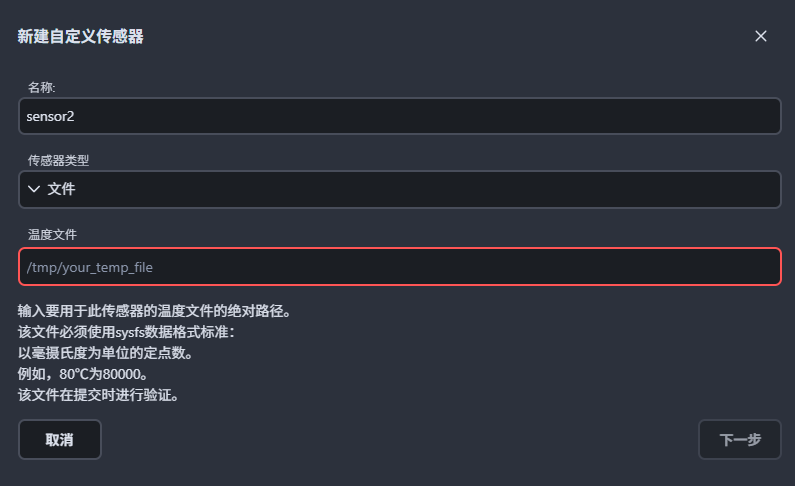Select the 文件 value in sensor type combo
The height and width of the screenshot is (486, 795).
[x=62, y=189]
